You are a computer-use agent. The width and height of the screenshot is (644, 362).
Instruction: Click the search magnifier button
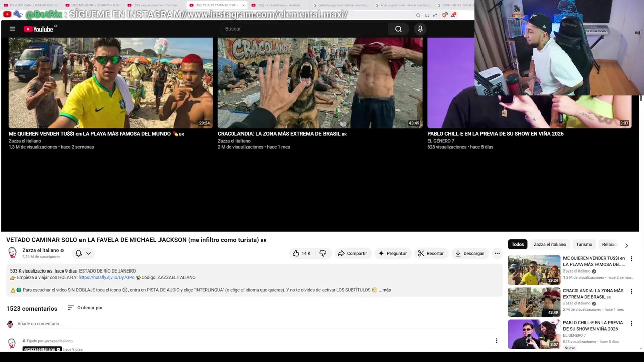click(x=398, y=29)
